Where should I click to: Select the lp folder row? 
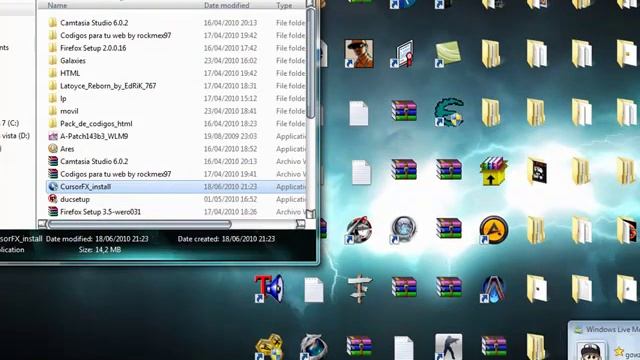[x=176, y=99]
